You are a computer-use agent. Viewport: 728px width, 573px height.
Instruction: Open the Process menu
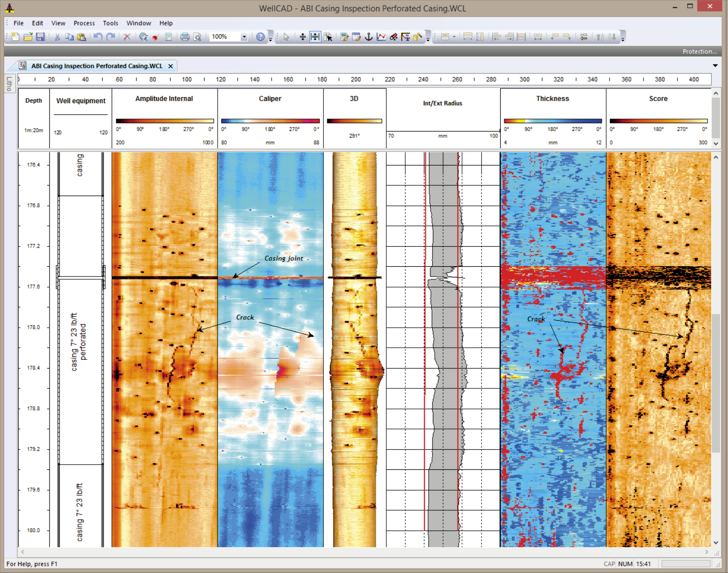click(84, 23)
